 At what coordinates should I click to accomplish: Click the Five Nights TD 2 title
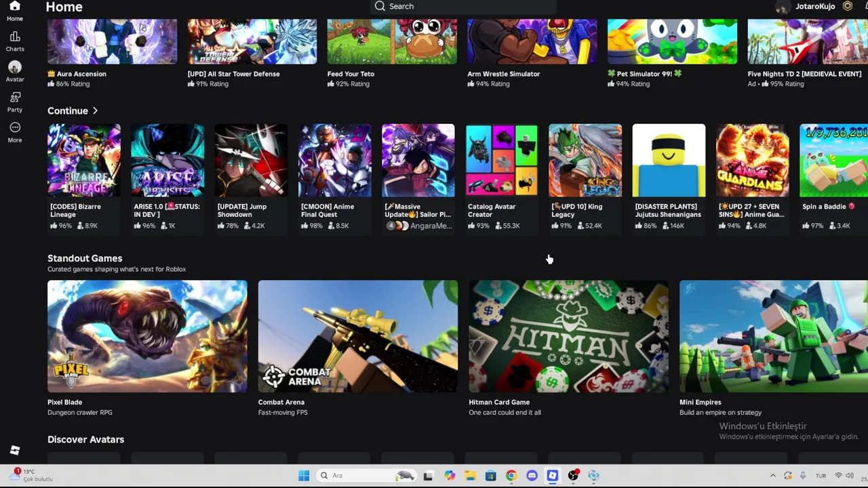coord(804,74)
